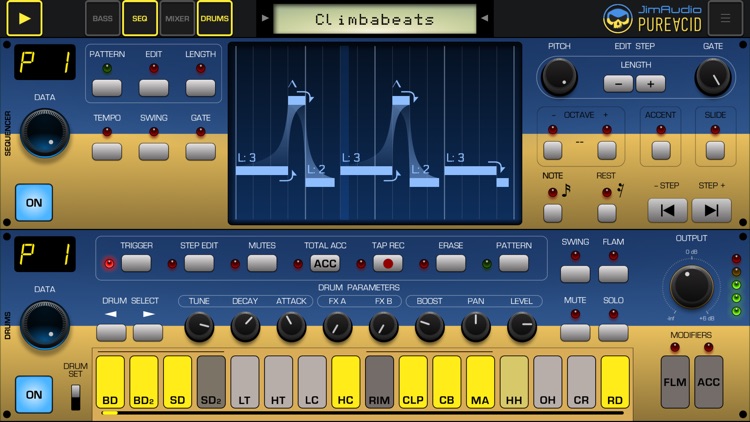Trigger the RIM drum pad
The width and height of the screenshot is (750, 422).
coord(379,382)
